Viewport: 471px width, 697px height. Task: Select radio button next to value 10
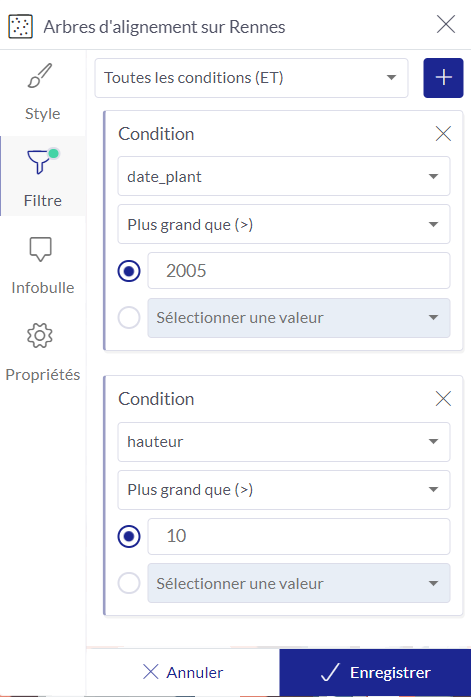(129, 537)
